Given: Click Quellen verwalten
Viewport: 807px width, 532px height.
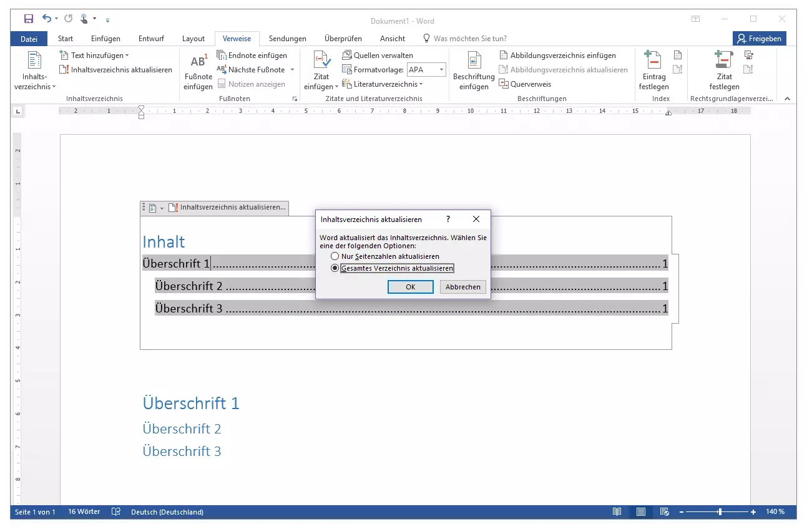Looking at the screenshot, I should [378, 56].
